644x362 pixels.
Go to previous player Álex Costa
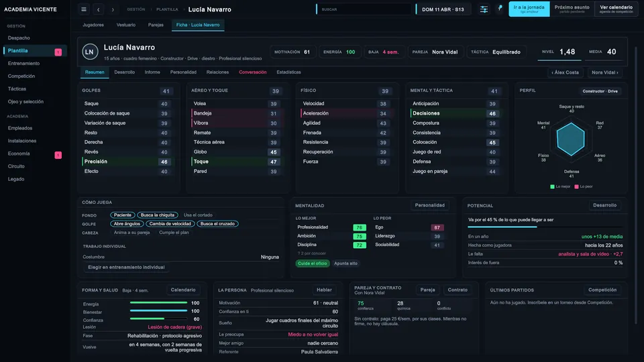coord(565,72)
